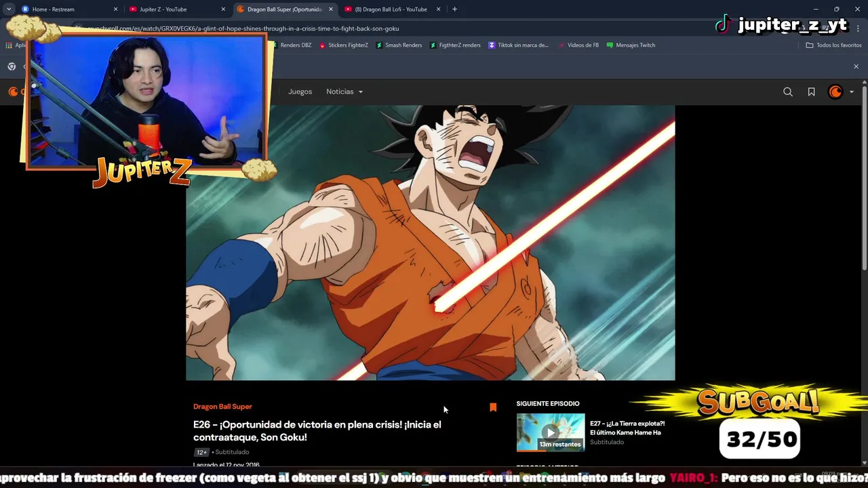Viewport: 868px width, 488px height.
Task: Open the Stickers FighterZ bookmark
Action: 342,45
